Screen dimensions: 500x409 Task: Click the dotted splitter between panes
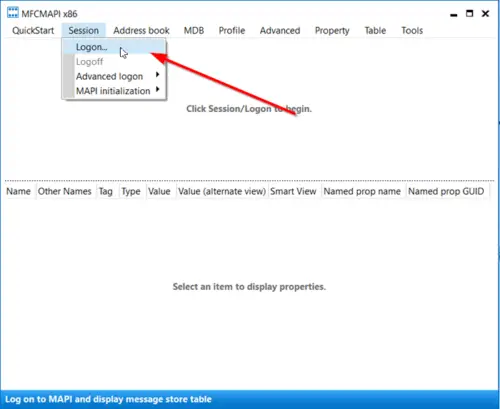click(x=249, y=181)
